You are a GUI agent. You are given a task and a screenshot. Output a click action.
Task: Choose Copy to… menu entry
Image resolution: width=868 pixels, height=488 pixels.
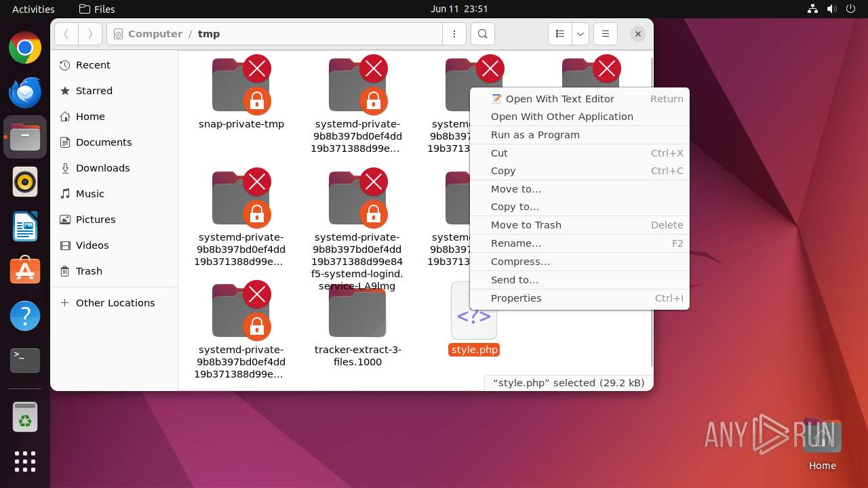point(580,207)
